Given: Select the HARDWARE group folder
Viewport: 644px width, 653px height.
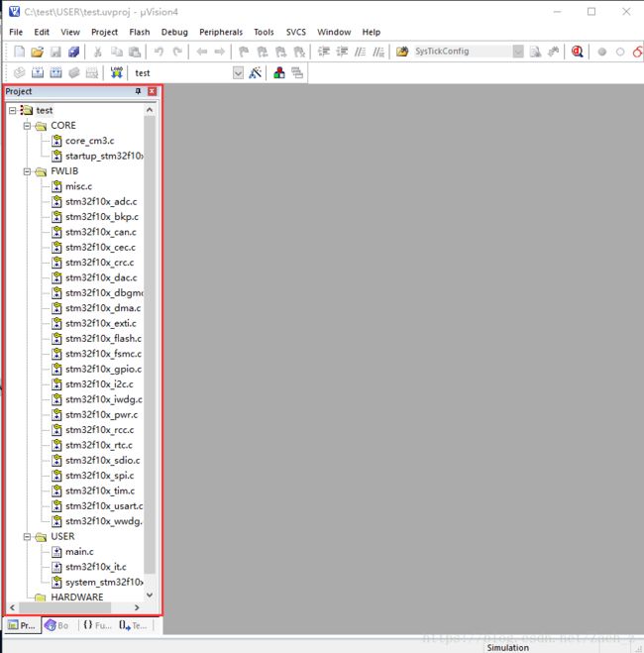Looking at the screenshot, I should [x=77, y=598].
